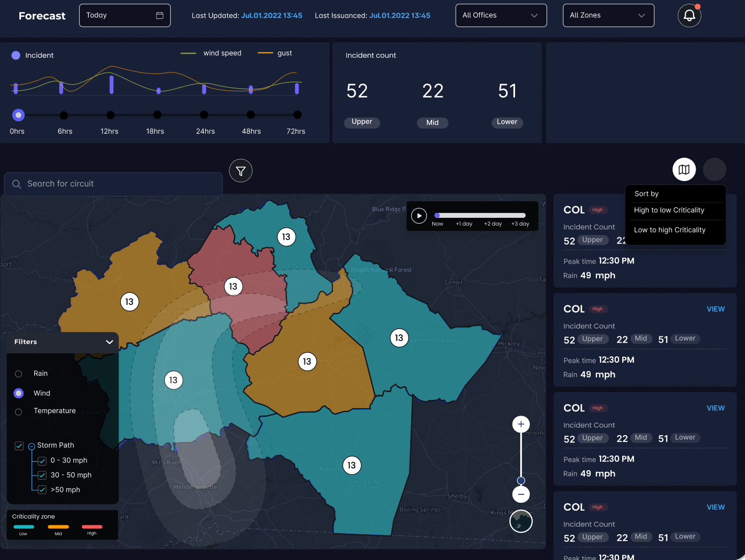Select the 72hrs timeline point
Viewport: 745px width, 560px height.
coord(298,114)
